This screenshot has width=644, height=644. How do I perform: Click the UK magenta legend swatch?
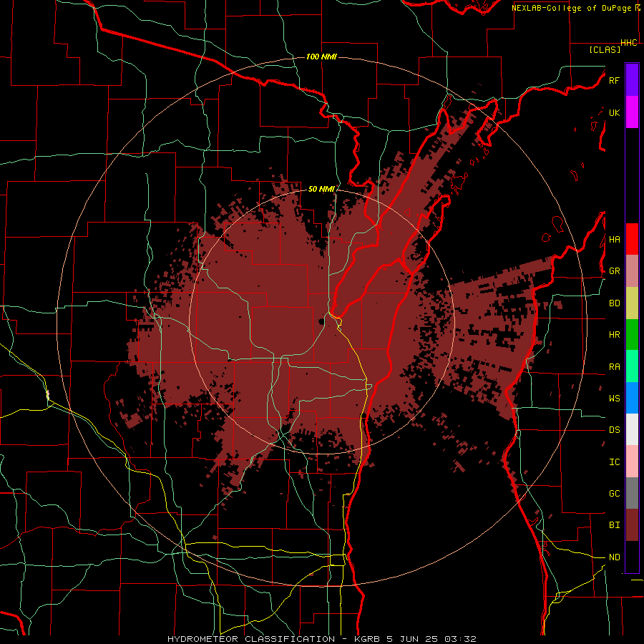(632, 112)
